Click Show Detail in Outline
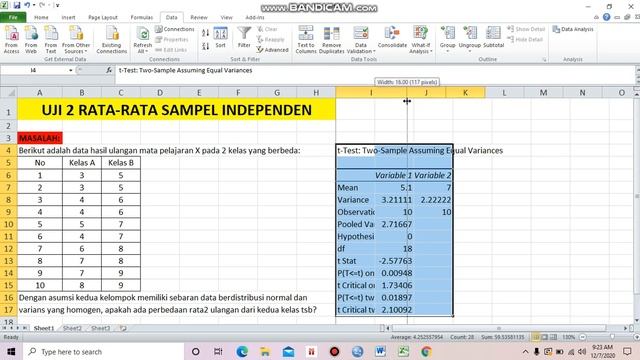Image resolution: width=640 pixels, height=360 pixels. 526,29
